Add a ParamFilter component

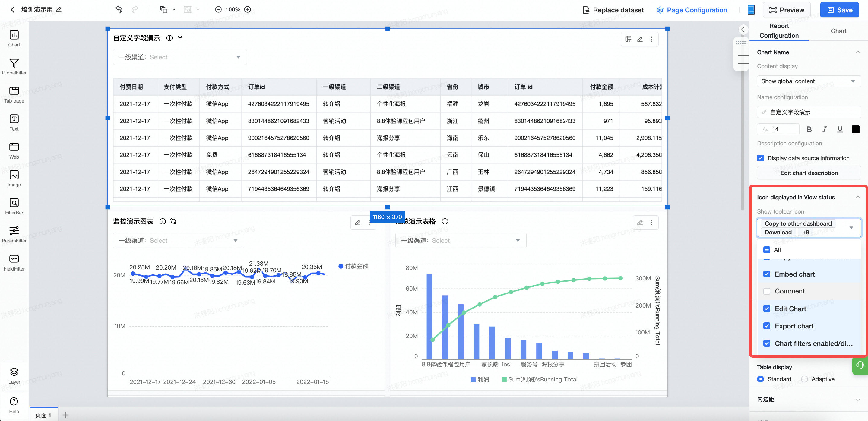pyautogui.click(x=14, y=234)
